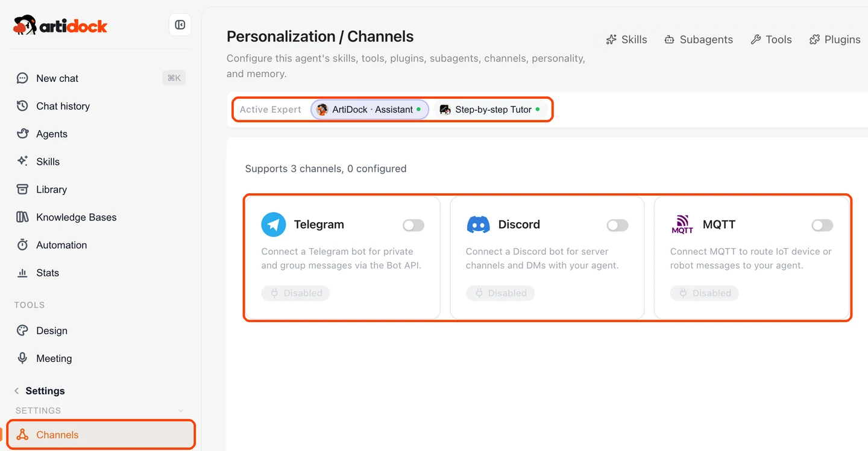The width and height of the screenshot is (868, 451).
Task: Open Chat history in the sidebar
Action: (101, 106)
